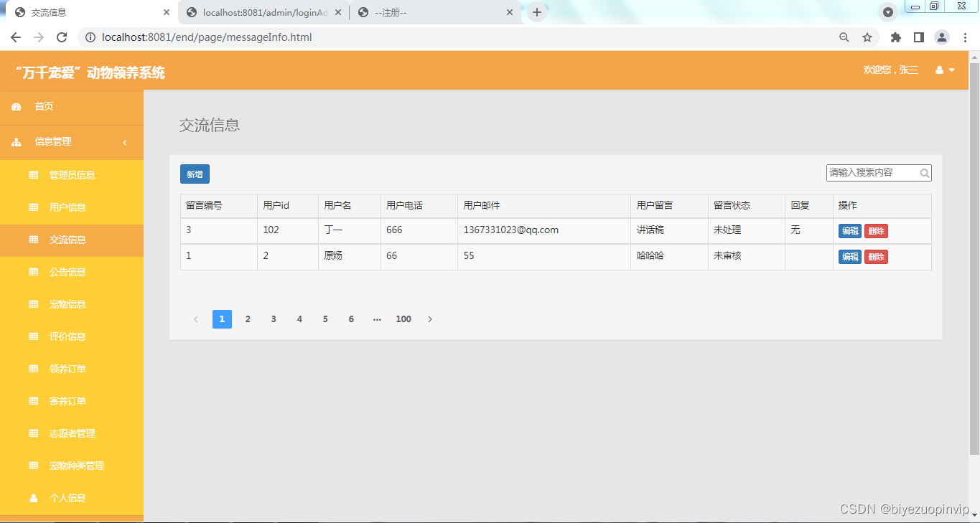Edit the row for 丁一
Viewport: 980px width, 523px height.
pyautogui.click(x=850, y=231)
